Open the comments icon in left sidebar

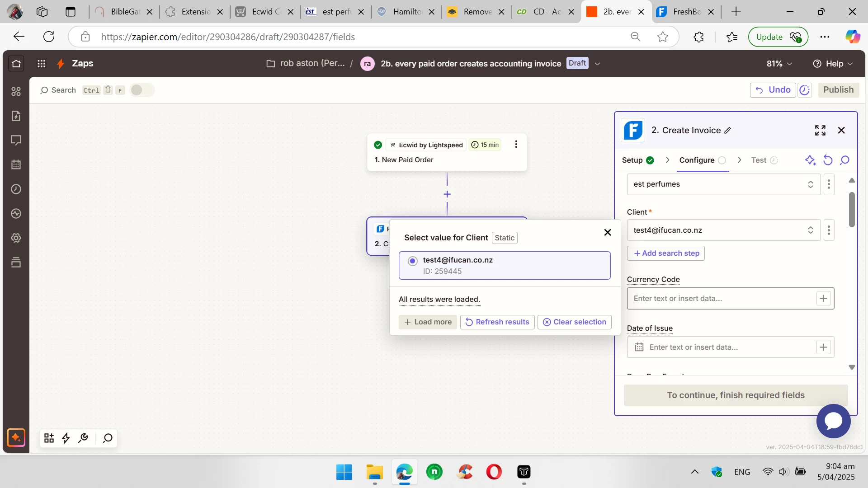tap(16, 141)
